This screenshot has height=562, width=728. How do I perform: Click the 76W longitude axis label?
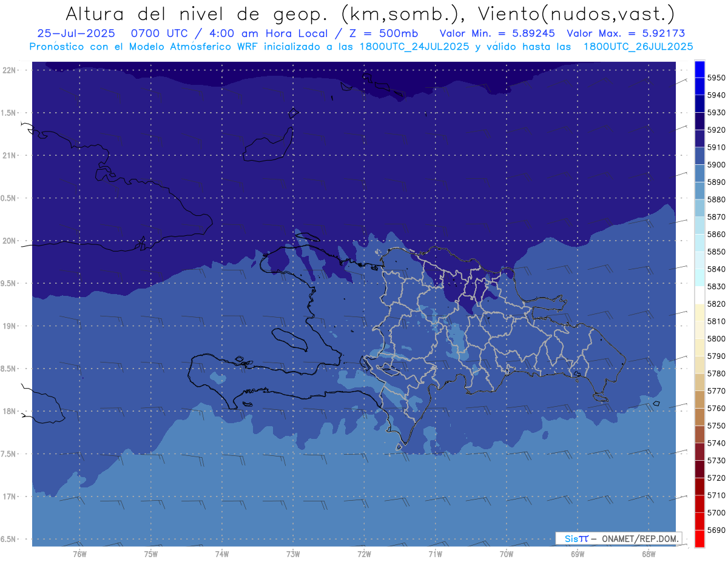[x=79, y=554]
